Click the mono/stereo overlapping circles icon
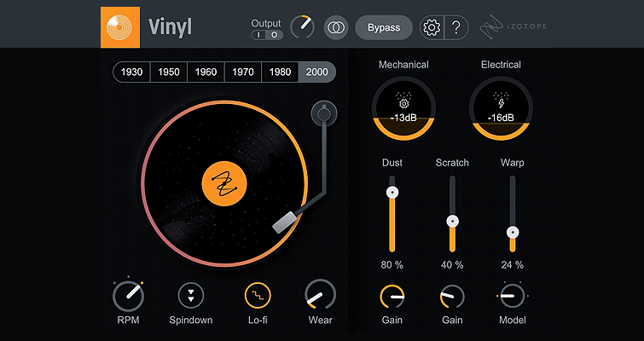 pos(336,27)
